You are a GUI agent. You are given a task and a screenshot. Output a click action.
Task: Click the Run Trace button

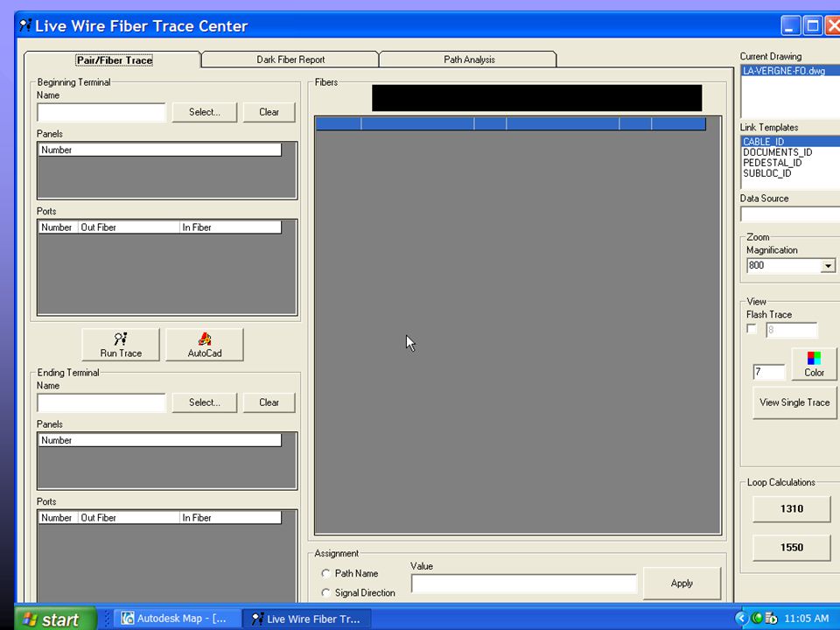121,345
